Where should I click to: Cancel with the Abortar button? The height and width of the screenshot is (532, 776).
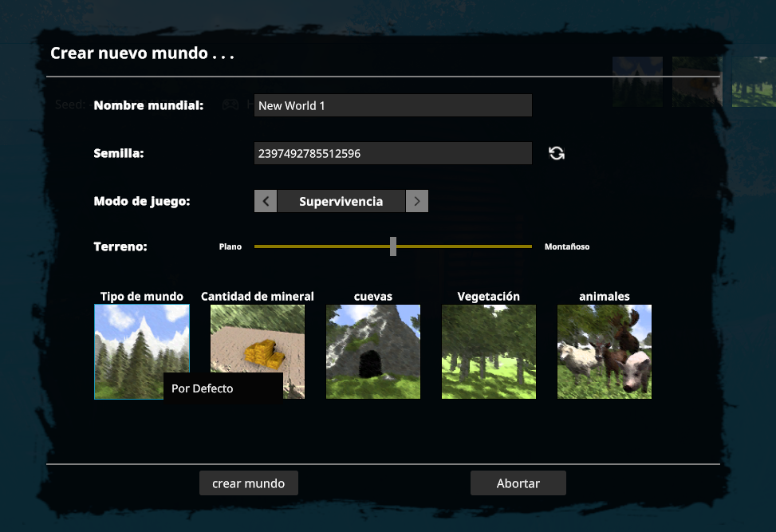point(518,483)
